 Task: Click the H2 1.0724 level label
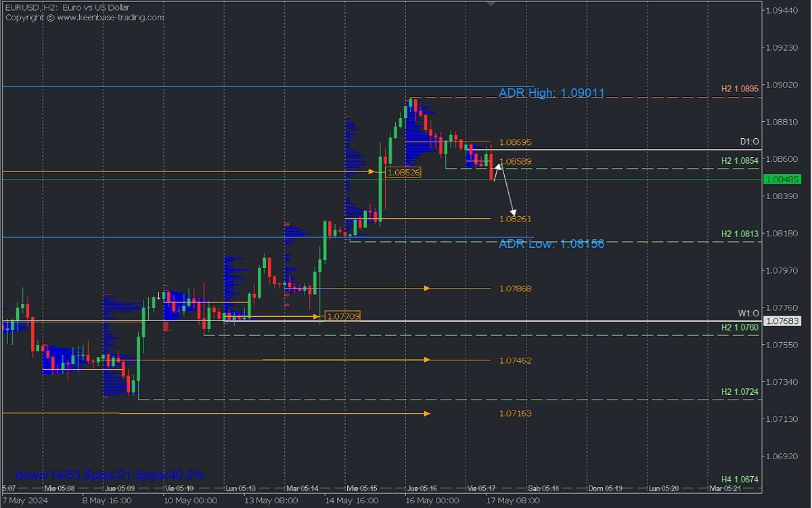(740, 392)
